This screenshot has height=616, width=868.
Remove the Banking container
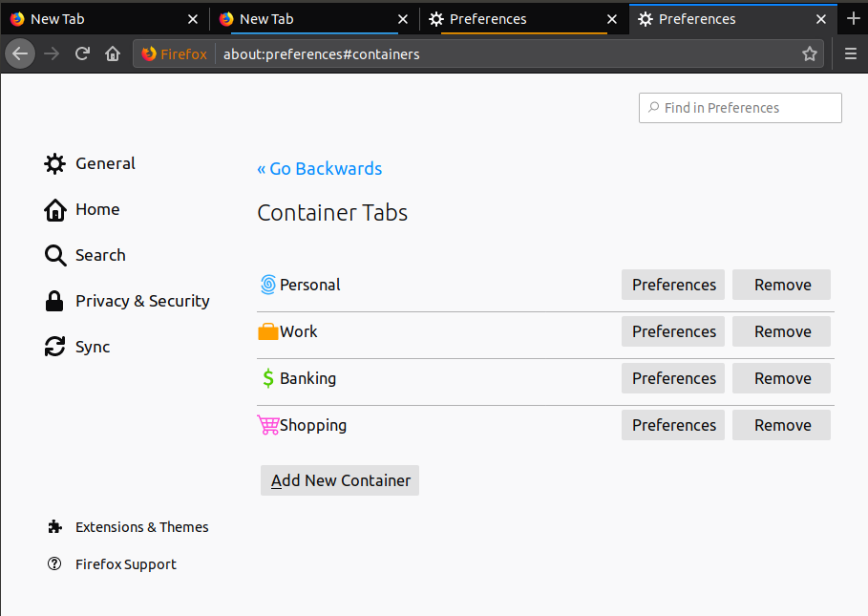[x=781, y=378]
